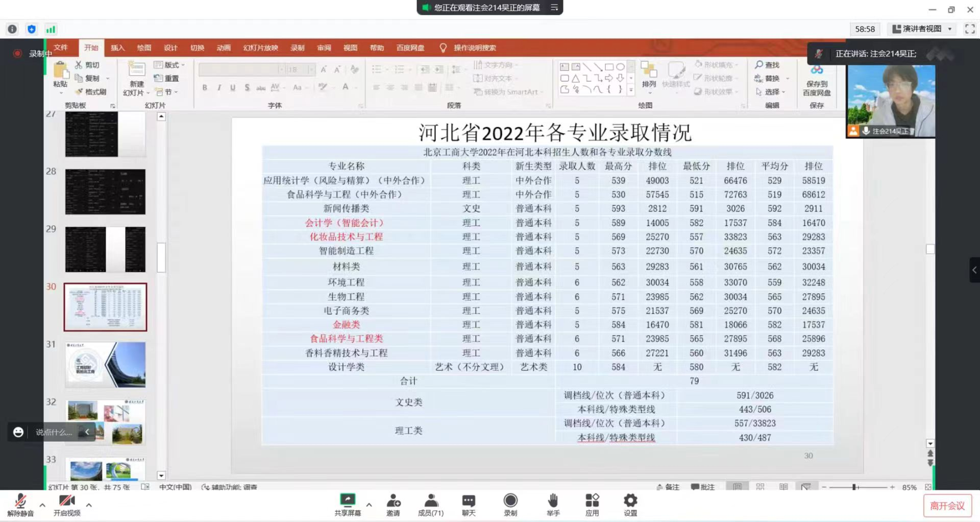Image resolution: width=980 pixels, height=522 pixels.
Task: Raise hand with the 举手 icon
Action: click(x=553, y=501)
